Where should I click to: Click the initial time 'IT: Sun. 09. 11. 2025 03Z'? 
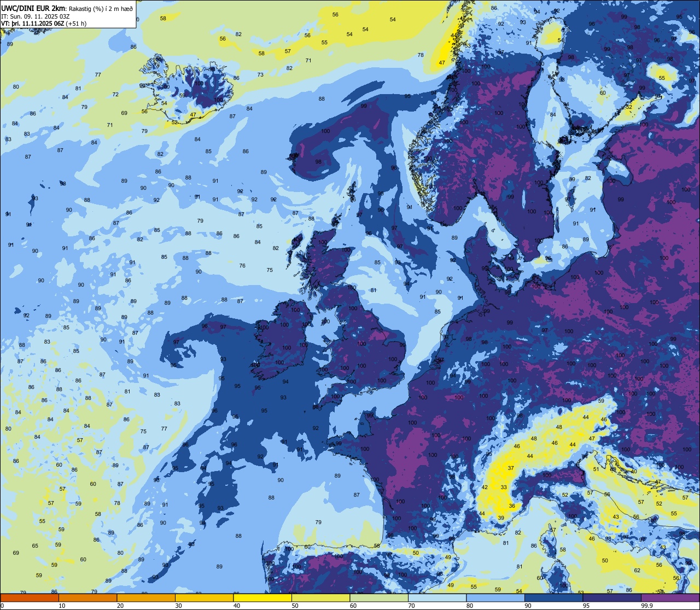pyautogui.click(x=35, y=15)
